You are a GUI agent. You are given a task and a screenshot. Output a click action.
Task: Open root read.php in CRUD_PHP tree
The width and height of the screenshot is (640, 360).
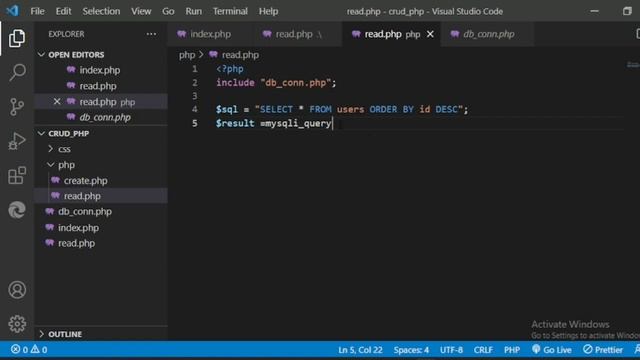coord(101,243)
